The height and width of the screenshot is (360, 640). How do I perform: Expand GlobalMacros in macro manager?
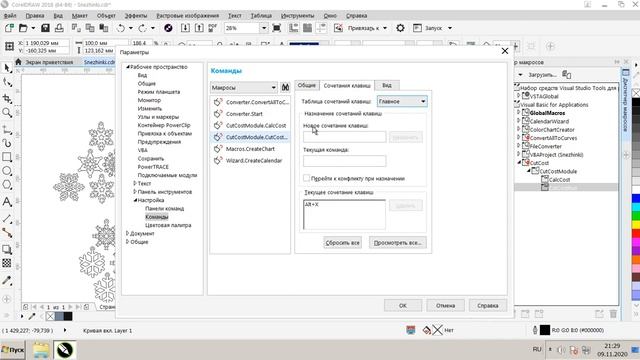point(519,112)
